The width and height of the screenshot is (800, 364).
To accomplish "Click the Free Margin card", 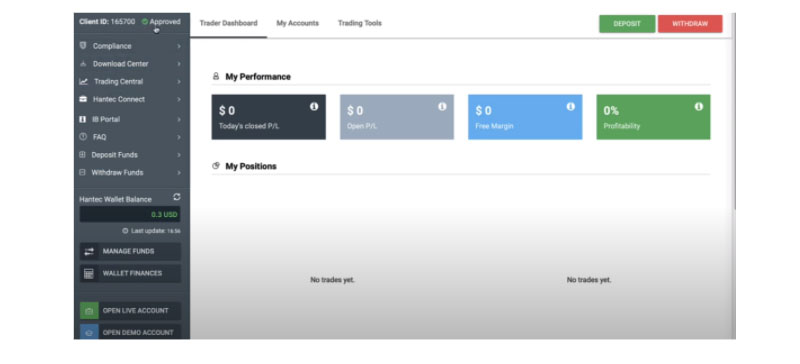I will pyautogui.click(x=525, y=117).
